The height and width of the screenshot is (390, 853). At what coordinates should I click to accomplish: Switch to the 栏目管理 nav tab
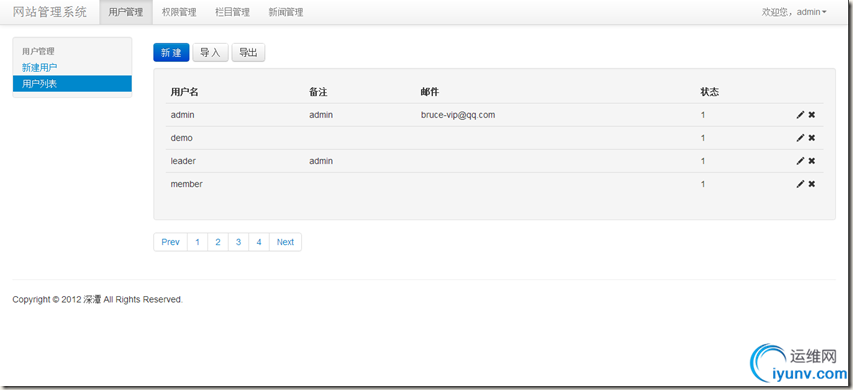(x=232, y=12)
